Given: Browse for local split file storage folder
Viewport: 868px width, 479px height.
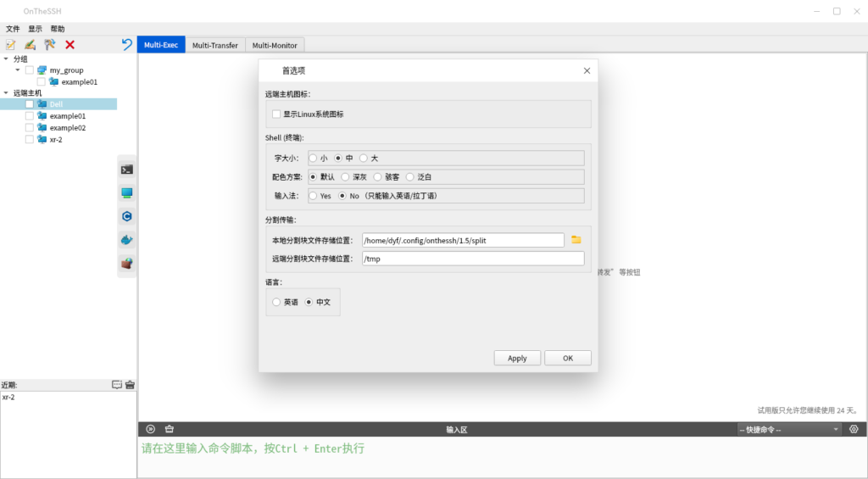Looking at the screenshot, I should [576, 240].
